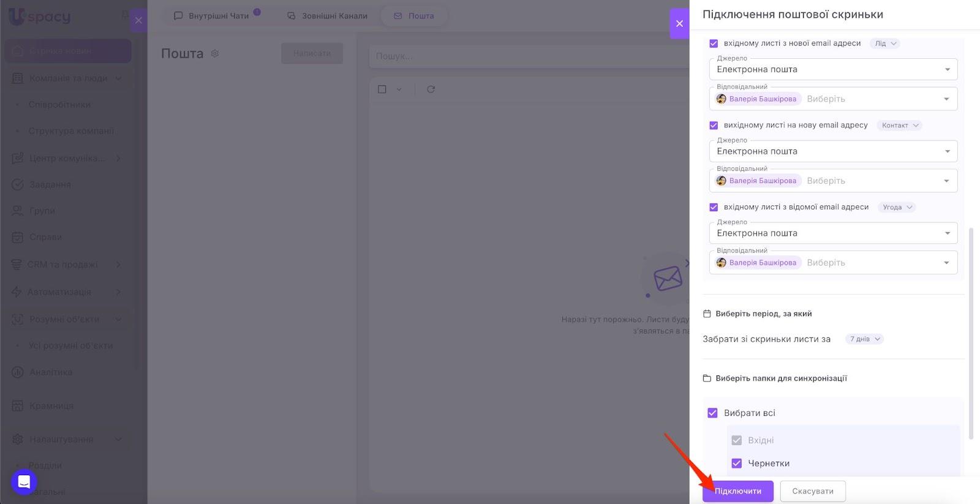Open Аналітика in the sidebar
The width and height of the screenshot is (980, 504).
click(51, 372)
